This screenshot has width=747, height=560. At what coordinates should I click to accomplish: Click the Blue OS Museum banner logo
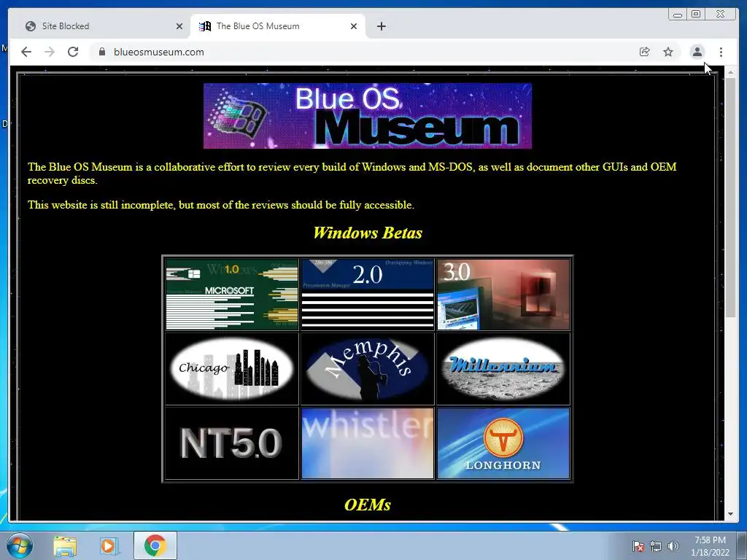[x=368, y=116]
